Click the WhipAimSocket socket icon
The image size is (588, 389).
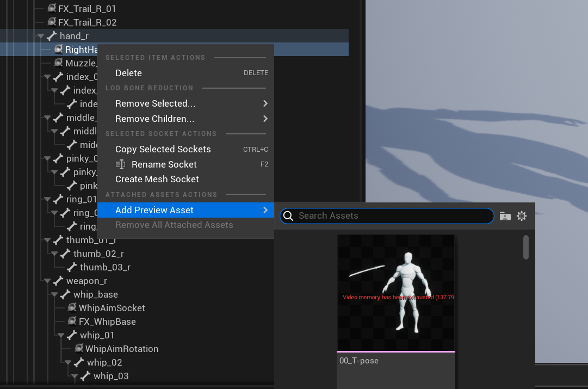pyautogui.click(x=72, y=307)
